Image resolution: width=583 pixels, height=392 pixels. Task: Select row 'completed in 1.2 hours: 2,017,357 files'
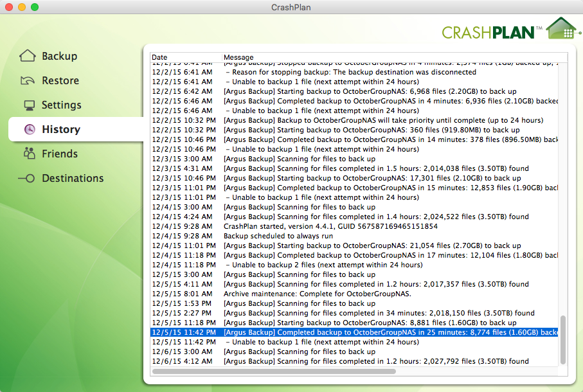[354, 284]
